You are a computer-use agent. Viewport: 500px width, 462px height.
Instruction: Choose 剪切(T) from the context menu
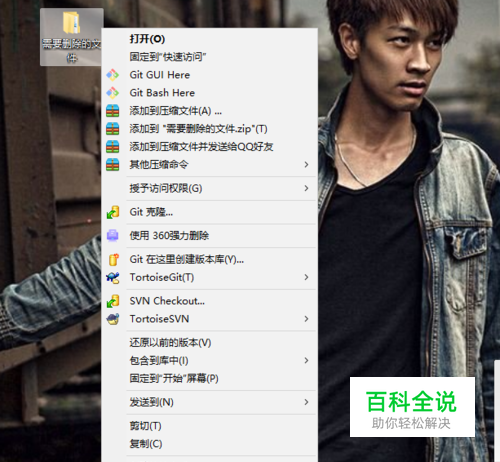pos(210,426)
